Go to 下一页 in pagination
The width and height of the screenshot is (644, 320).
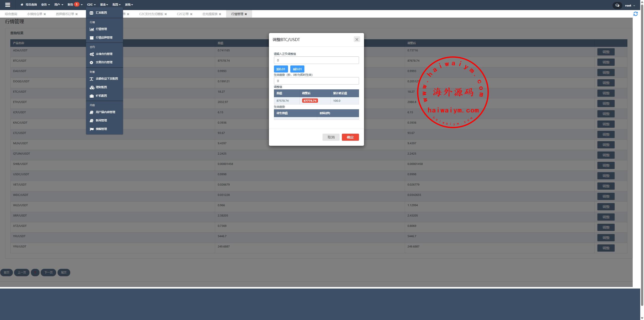pyautogui.click(x=48, y=272)
